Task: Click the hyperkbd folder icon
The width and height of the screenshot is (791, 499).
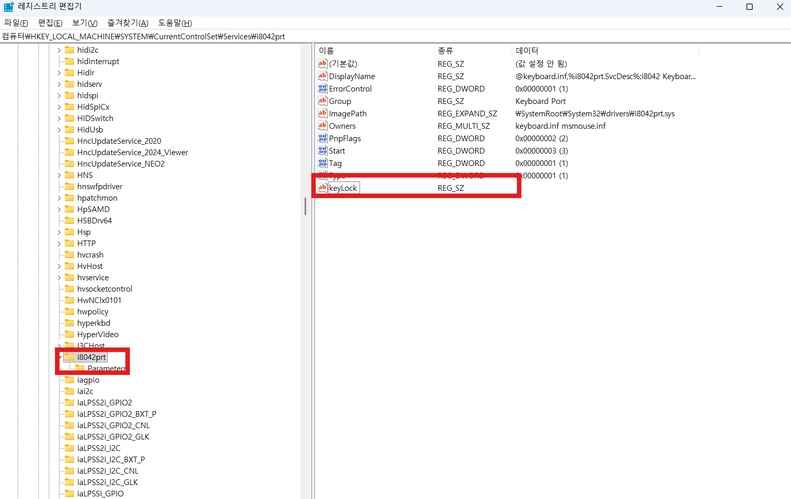Action: click(x=70, y=323)
